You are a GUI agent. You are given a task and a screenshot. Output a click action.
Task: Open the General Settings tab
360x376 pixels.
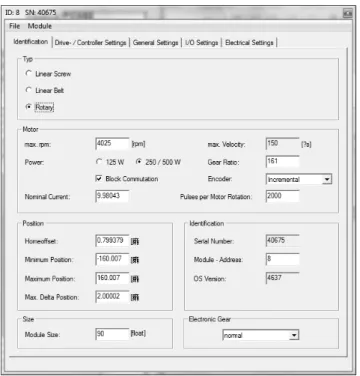[156, 43]
